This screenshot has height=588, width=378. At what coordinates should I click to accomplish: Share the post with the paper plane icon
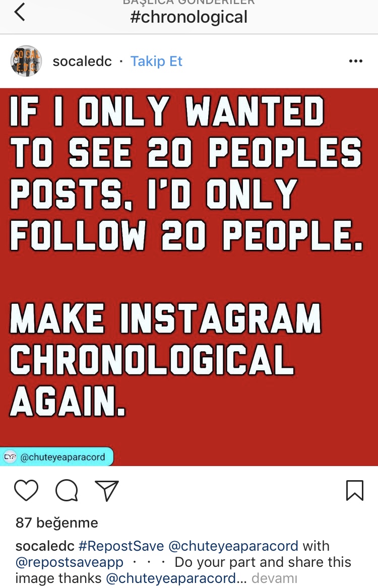(x=107, y=490)
